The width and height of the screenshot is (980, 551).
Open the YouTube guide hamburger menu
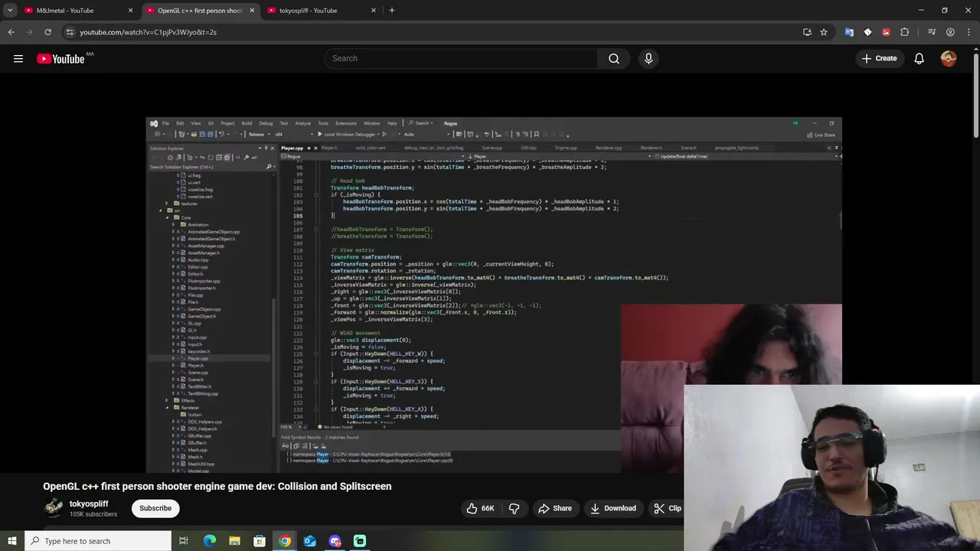(18, 58)
